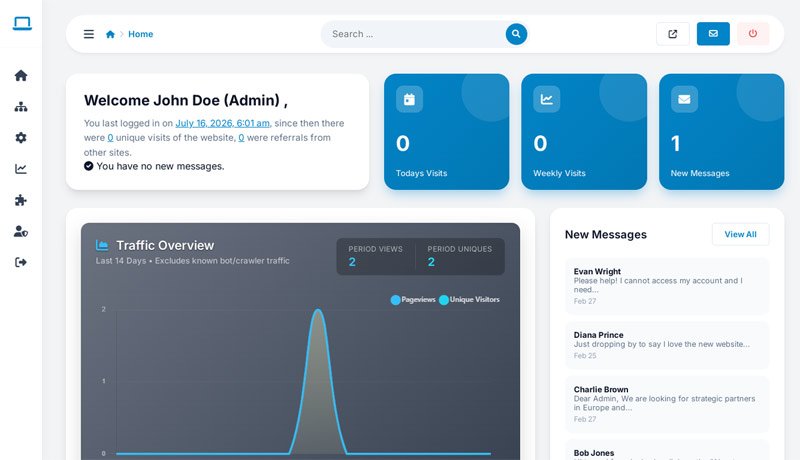Open the hamburger menu toggle

tap(89, 34)
